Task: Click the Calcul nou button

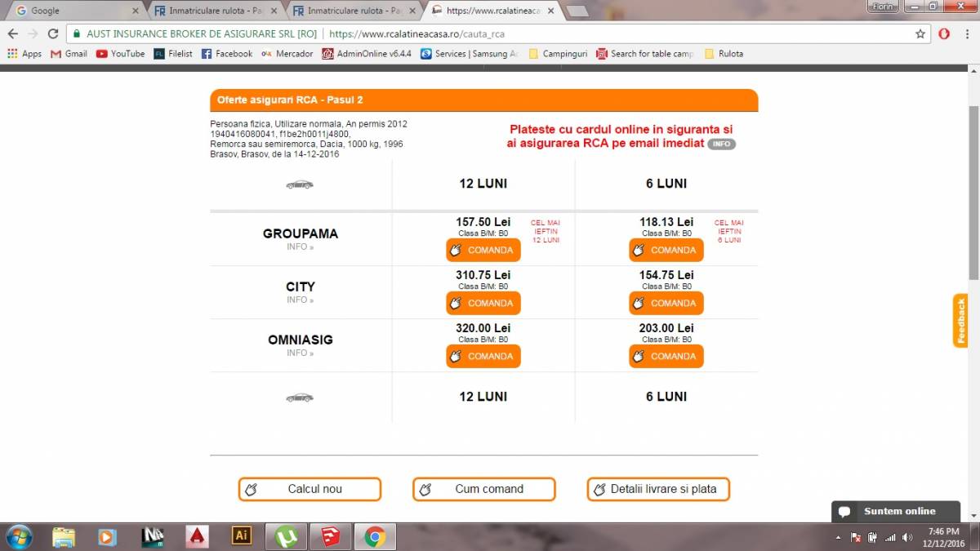Action: (310, 489)
